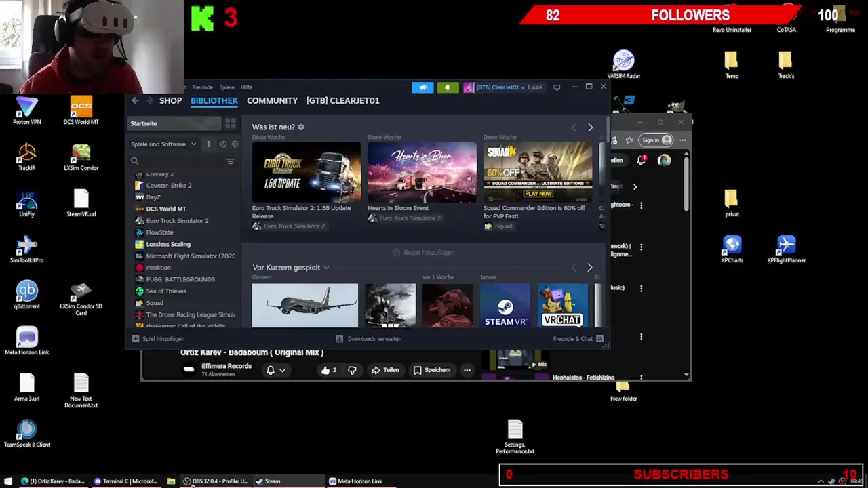Click 'Teilen' share button on YouTube
The width and height of the screenshot is (868, 488).
click(x=384, y=370)
